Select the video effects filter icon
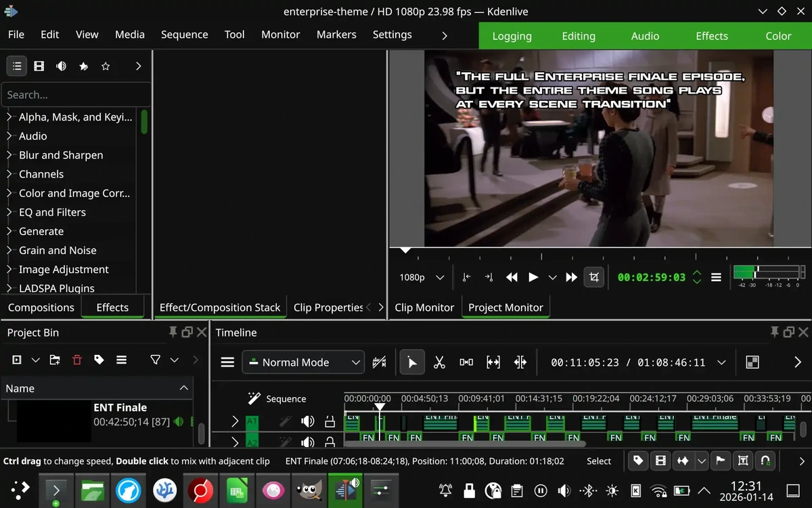This screenshot has height=508, width=812. [x=39, y=66]
